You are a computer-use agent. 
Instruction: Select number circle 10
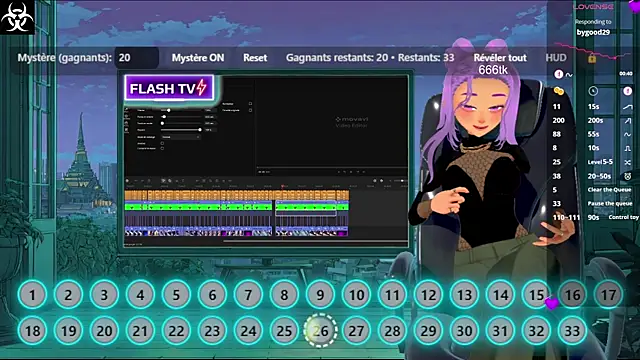tap(356, 294)
